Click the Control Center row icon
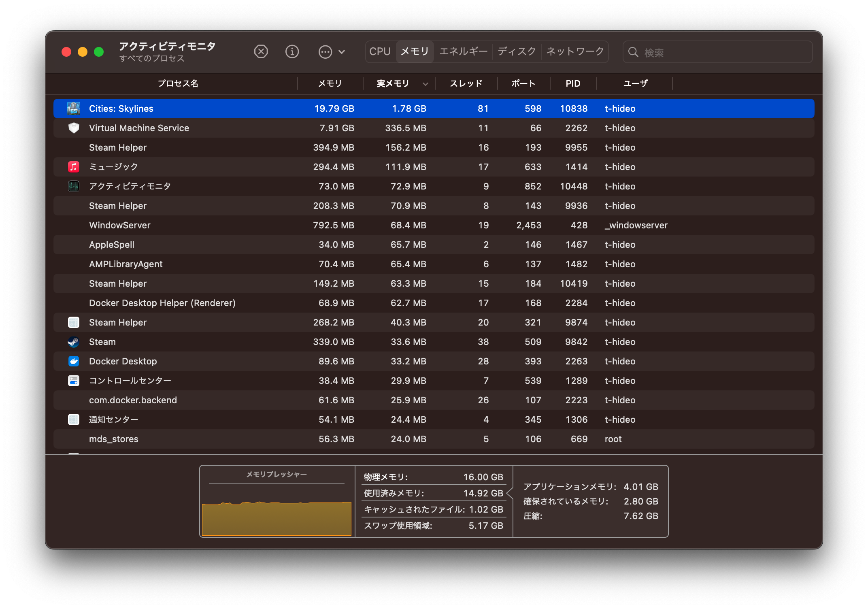The width and height of the screenshot is (868, 609). pyautogui.click(x=74, y=381)
